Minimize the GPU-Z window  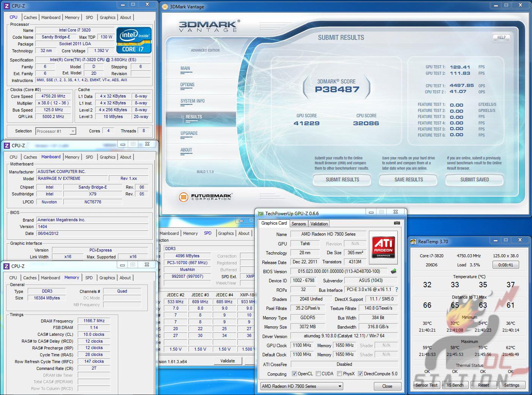click(x=371, y=212)
